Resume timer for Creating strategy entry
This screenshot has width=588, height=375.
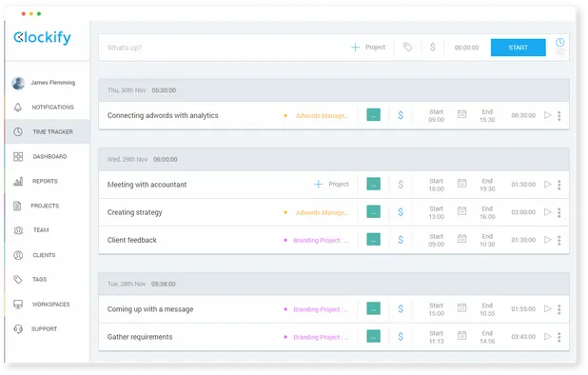pyautogui.click(x=547, y=212)
